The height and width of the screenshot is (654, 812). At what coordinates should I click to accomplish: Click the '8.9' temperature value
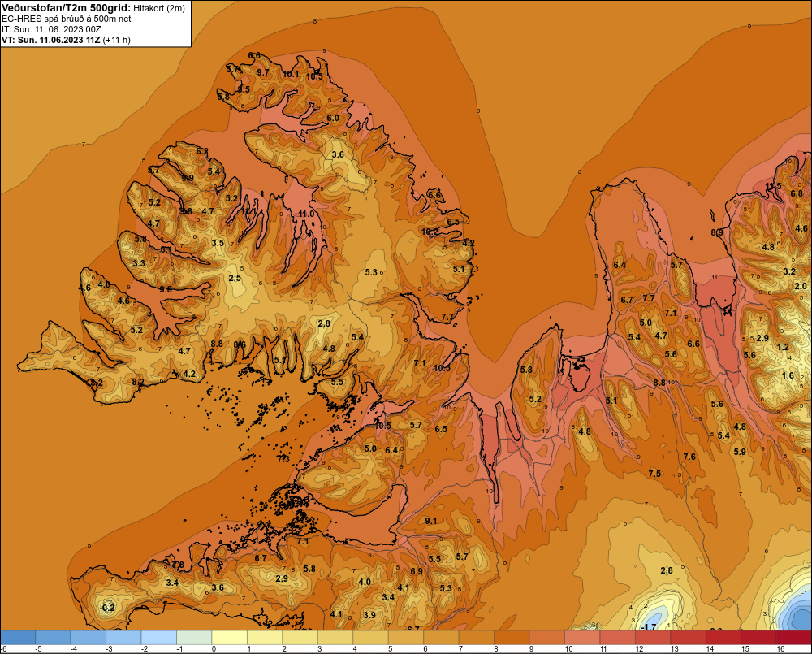[717, 232]
